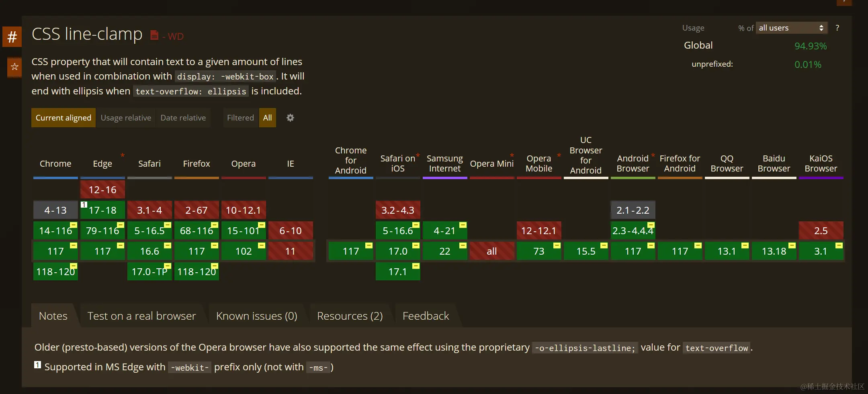This screenshot has width=868, height=394.
Task: Select the Current aligned view
Action: point(63,118)
